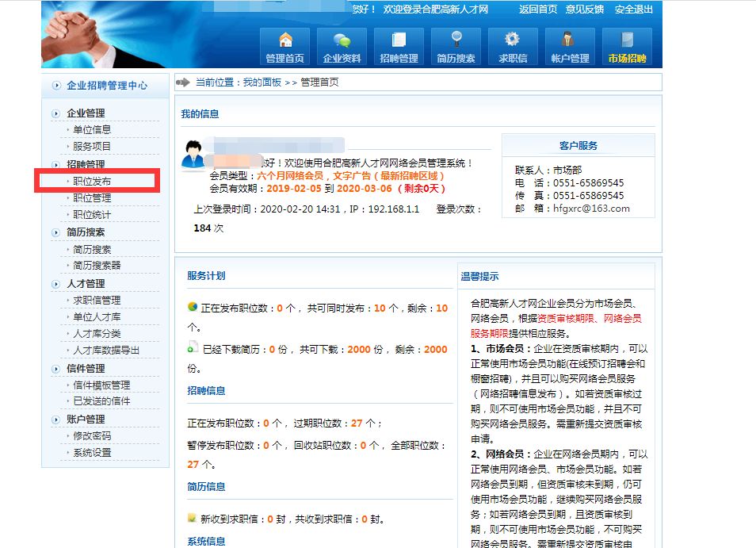Click the 返回首页 link at top

click(x=538, y=10)
